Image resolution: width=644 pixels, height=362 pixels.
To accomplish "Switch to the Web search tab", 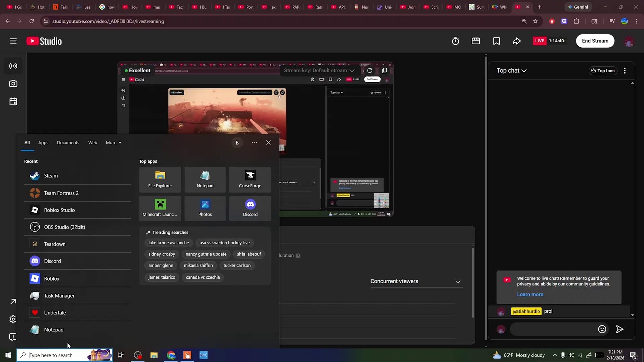I will [x=93, y=143].
